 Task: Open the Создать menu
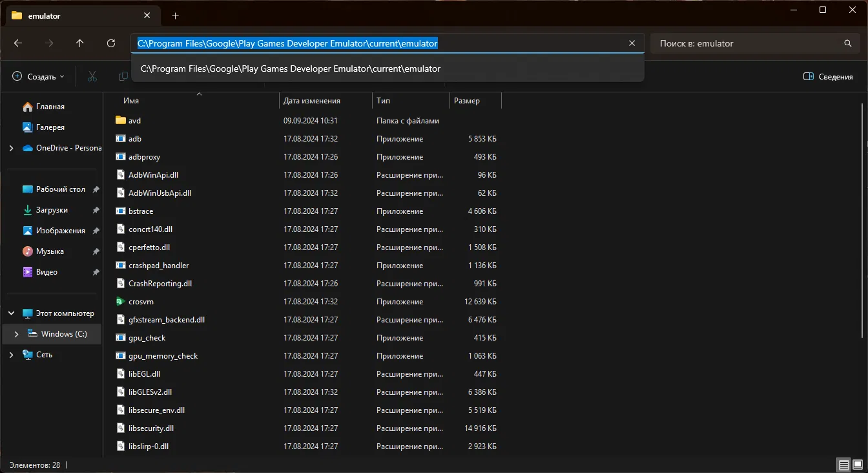[x=39, y=76]
